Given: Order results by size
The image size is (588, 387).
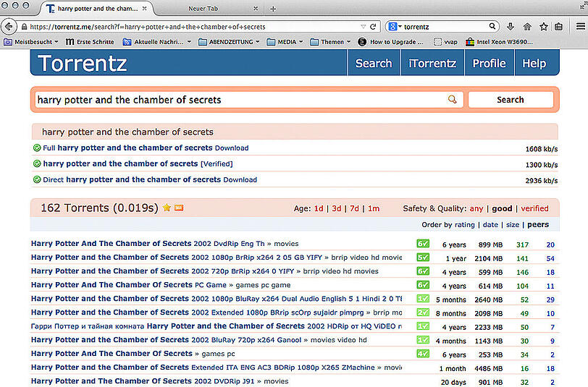Looking at the screenshot, I should coord(513,225).
